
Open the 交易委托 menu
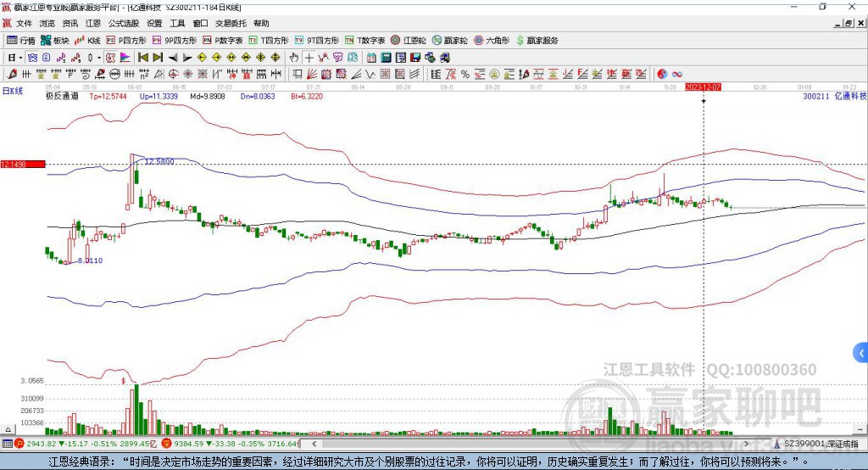(x=231, y=23)
